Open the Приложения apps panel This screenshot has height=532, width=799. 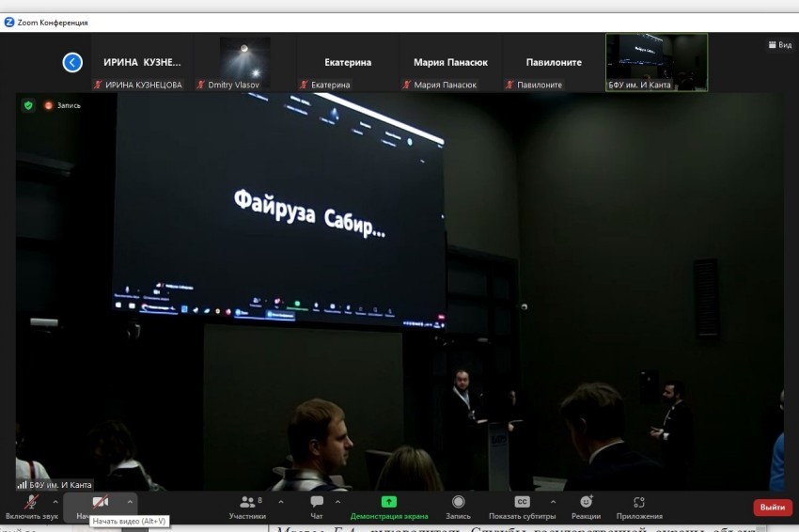[x=639, y=507]
